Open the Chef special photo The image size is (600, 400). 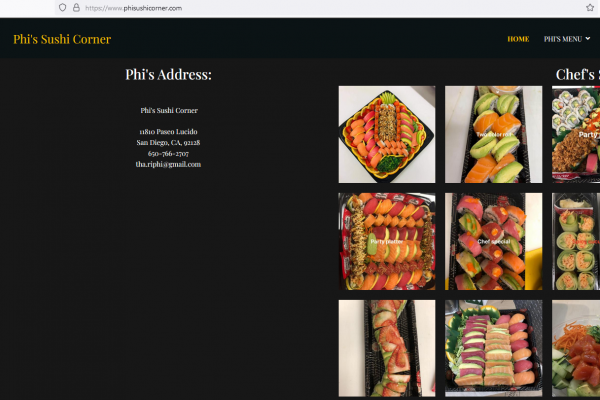[x=493, y=242]
